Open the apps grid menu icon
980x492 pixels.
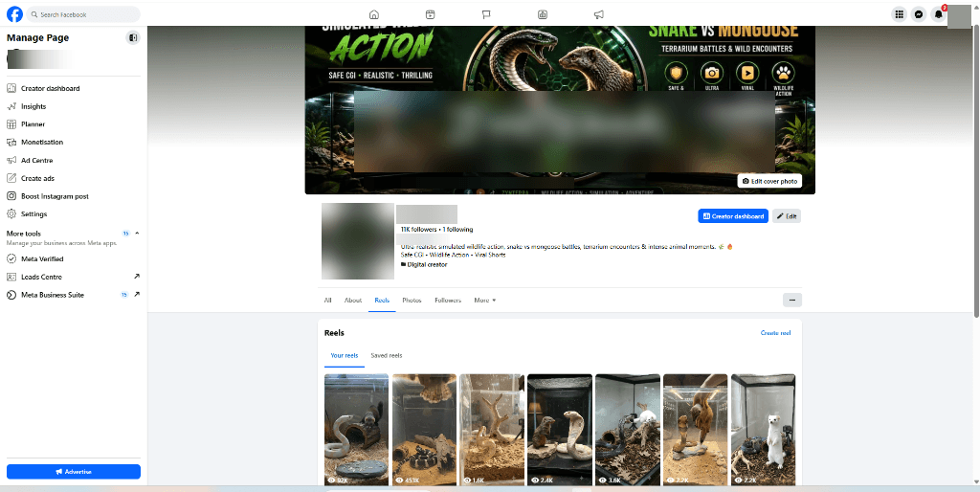(900, 14)
